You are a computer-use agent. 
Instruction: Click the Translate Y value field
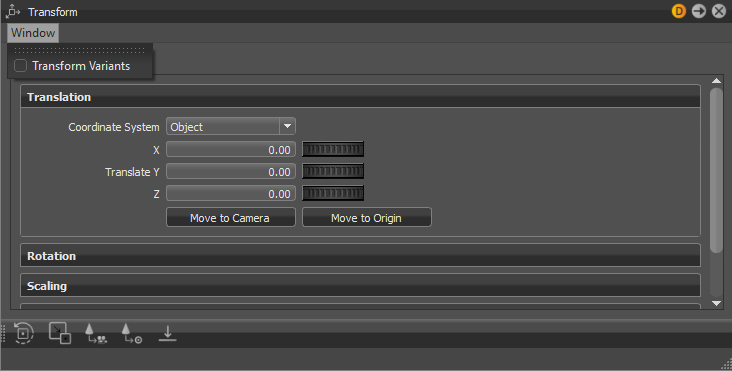pos(231,171)
